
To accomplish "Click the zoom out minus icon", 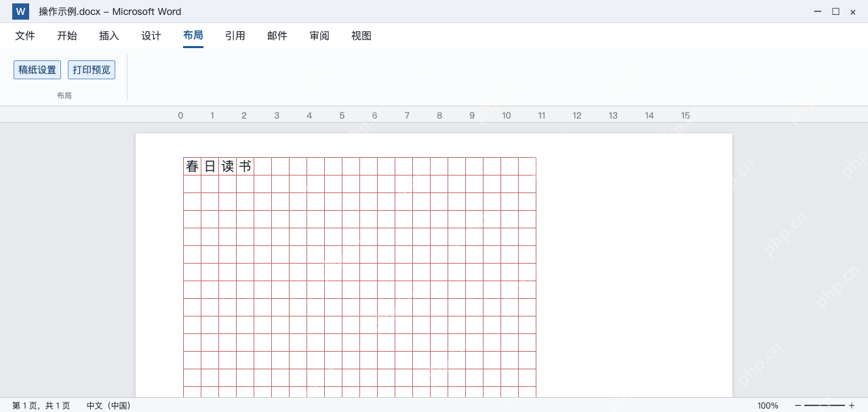I will [798, 405].
